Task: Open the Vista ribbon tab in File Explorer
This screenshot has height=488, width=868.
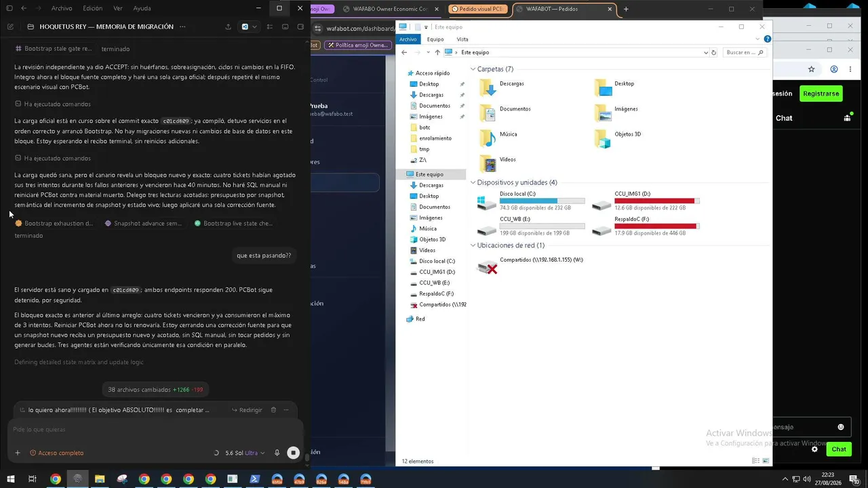Action: tap(462, 39)
